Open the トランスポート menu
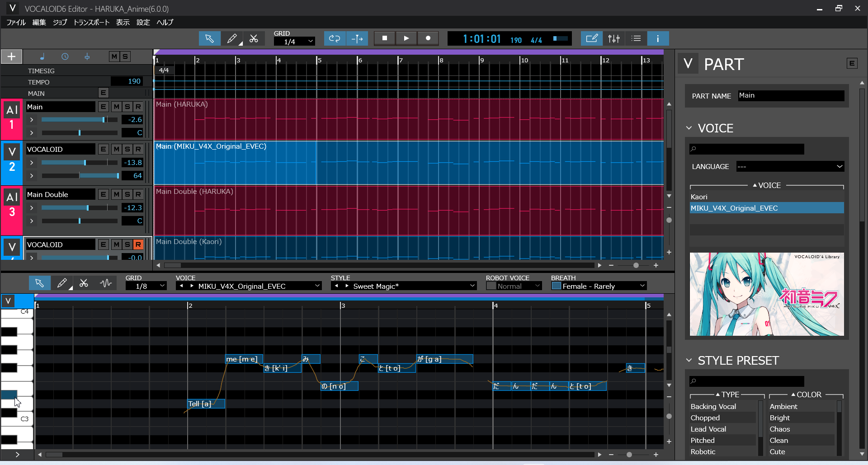This screenshot has height=465, width=868. tap(91, 22)
